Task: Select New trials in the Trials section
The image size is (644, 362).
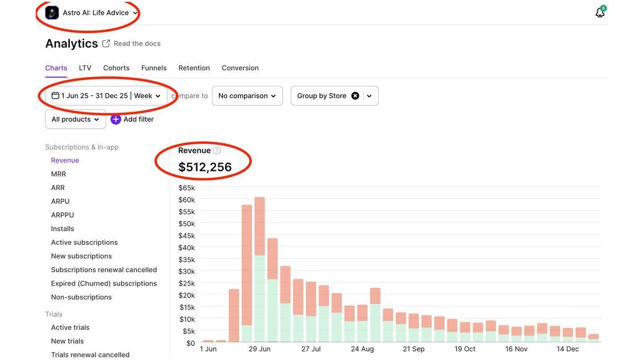Action: point(67,341)
